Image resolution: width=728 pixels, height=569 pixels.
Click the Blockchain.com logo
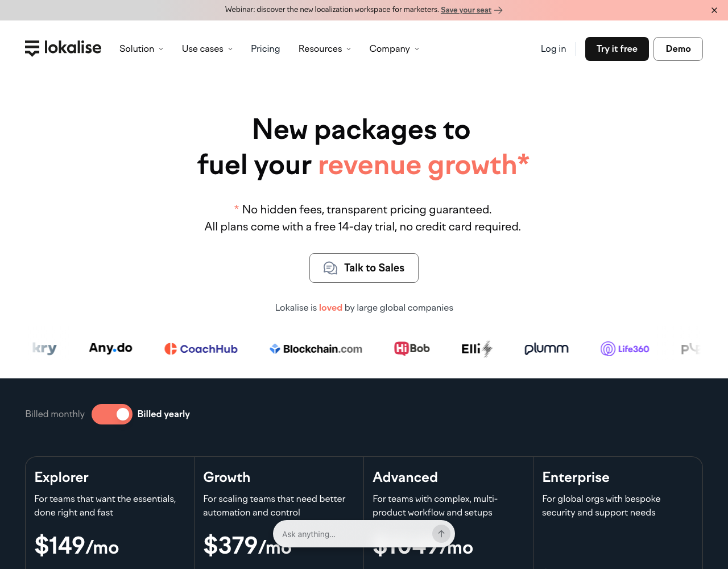click(316, 349)
